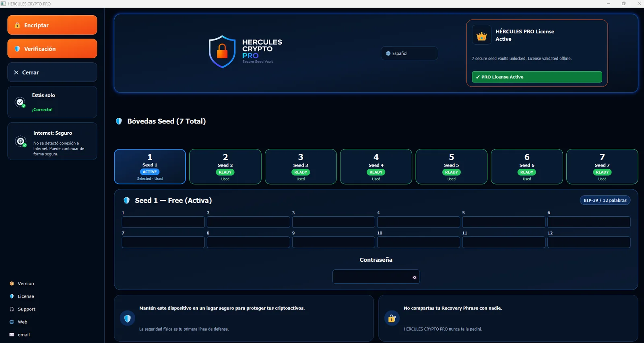Click the shield icon beside Bóvedas Seed
644x343 pixels.
(119, 121)
